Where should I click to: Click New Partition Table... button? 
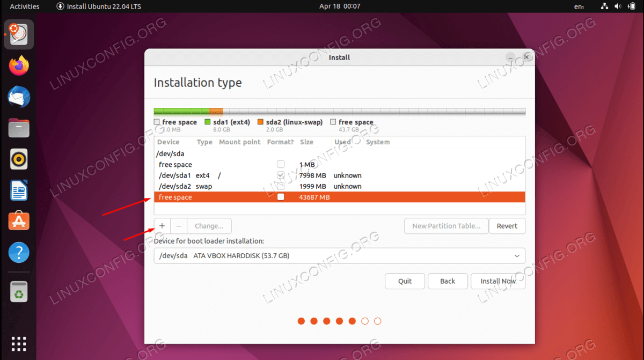pyautogui.click(x=447, y=226)
